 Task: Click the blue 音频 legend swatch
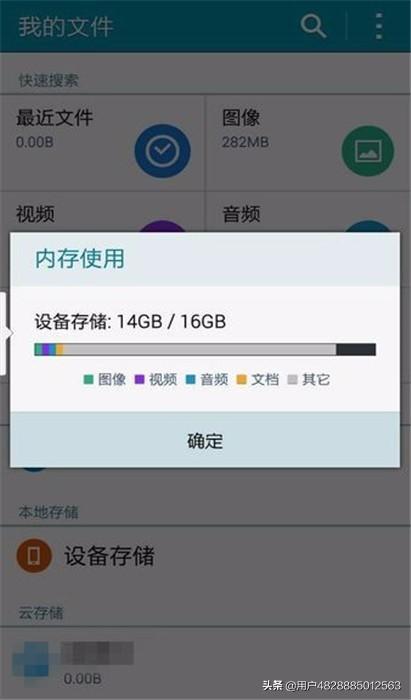coord(191,379)
